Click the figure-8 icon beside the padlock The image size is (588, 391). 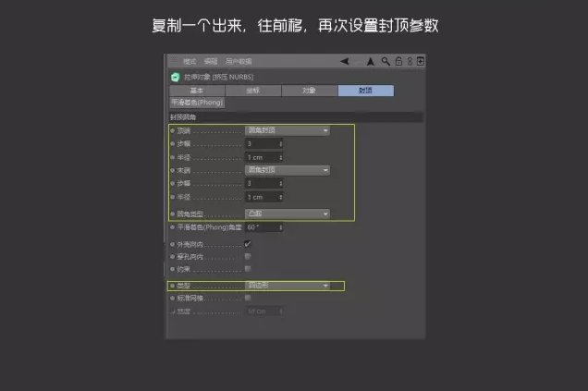pyautogui.click(x=410, y=61)
